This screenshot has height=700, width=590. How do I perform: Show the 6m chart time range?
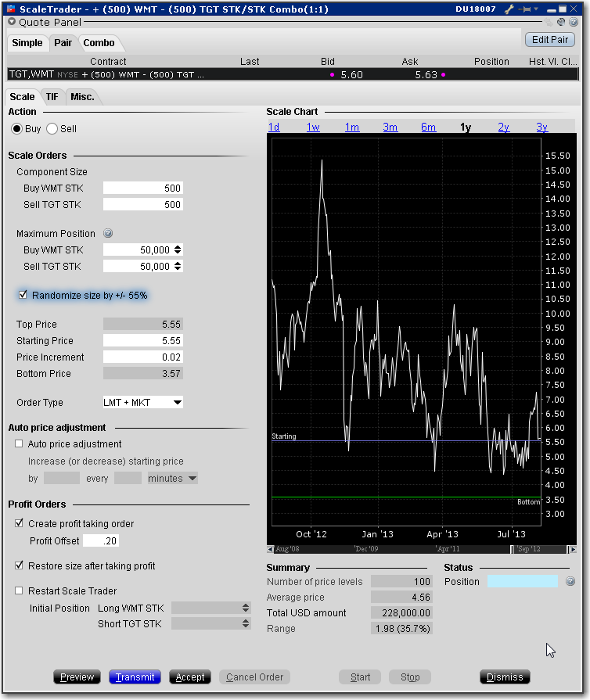click(428, 127)
